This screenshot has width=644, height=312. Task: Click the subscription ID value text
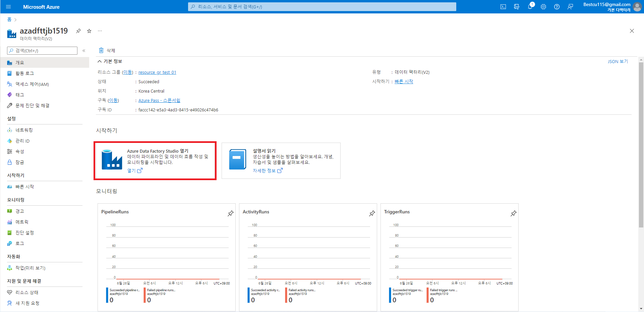point(178,110)
